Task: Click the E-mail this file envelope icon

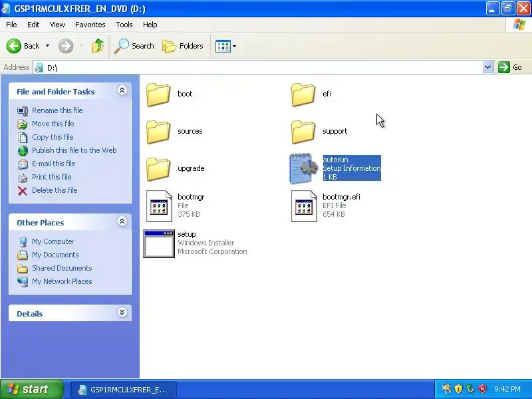Action: [x=23, y=164]
